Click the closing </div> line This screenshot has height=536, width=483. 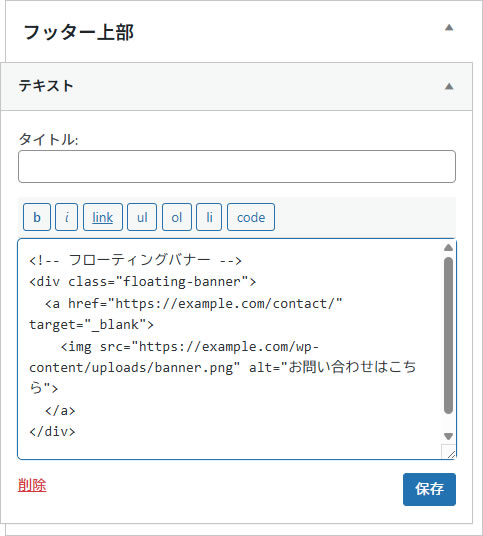click(52, 431)
